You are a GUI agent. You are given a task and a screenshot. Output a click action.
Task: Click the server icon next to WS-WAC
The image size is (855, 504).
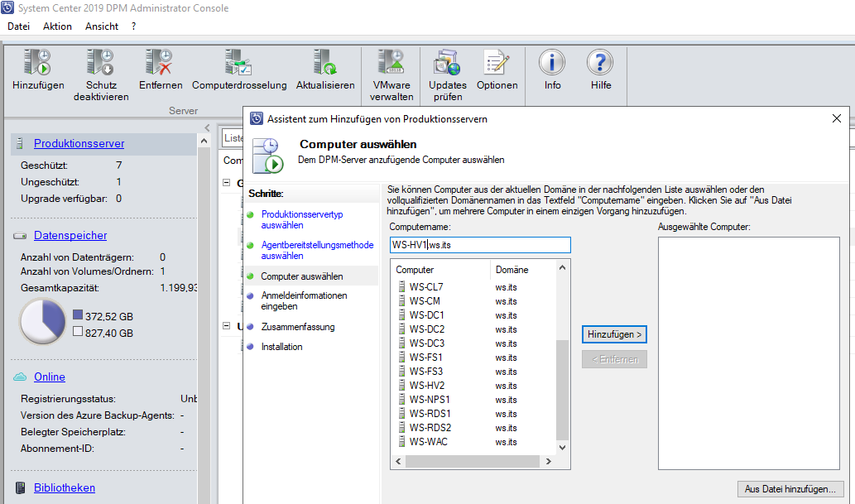pos(402,441)
